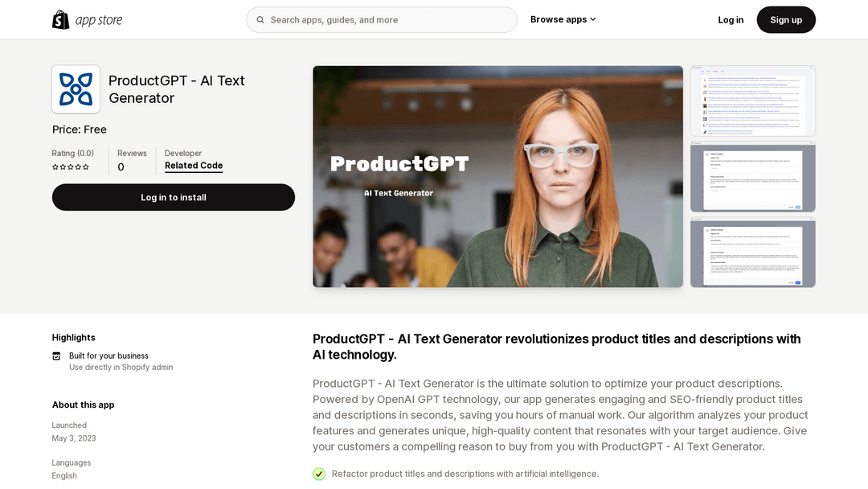Image resolution: width=868 pixels, height=489 pixels.
Task: Click the rating stars under Rating
Action: [x=71, y=167]
